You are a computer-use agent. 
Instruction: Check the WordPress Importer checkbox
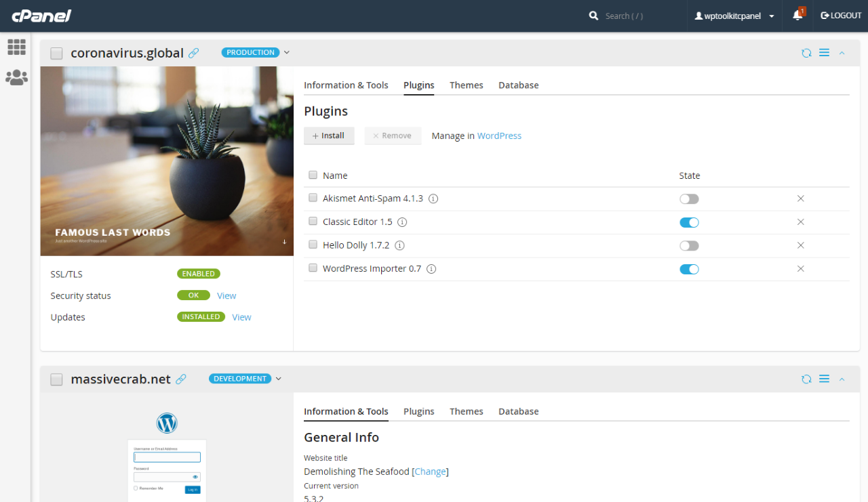313,268
